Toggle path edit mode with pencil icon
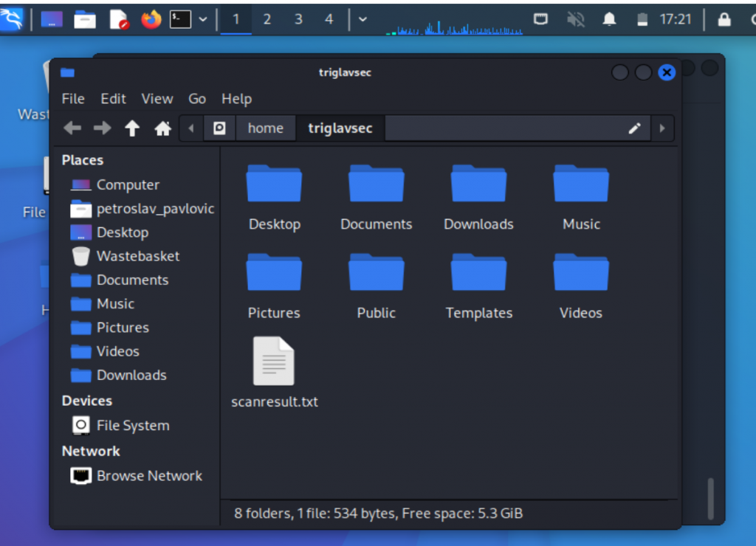The image size is (756, 546). (x=634, y=128)
